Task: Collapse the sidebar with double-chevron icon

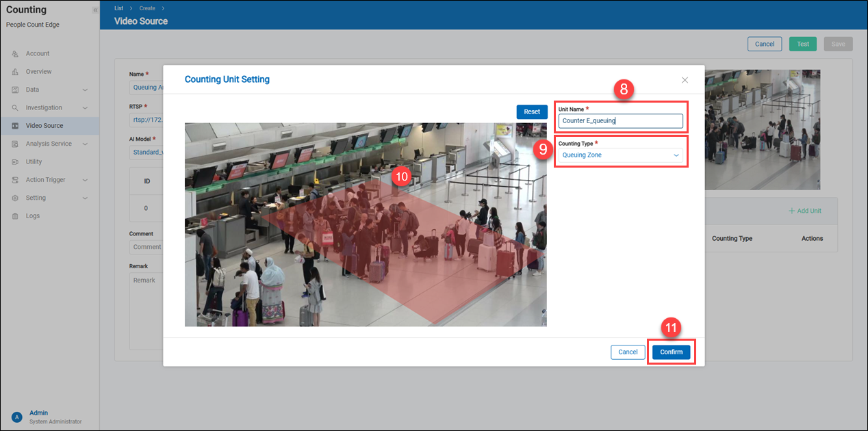Action: point(95,10)
